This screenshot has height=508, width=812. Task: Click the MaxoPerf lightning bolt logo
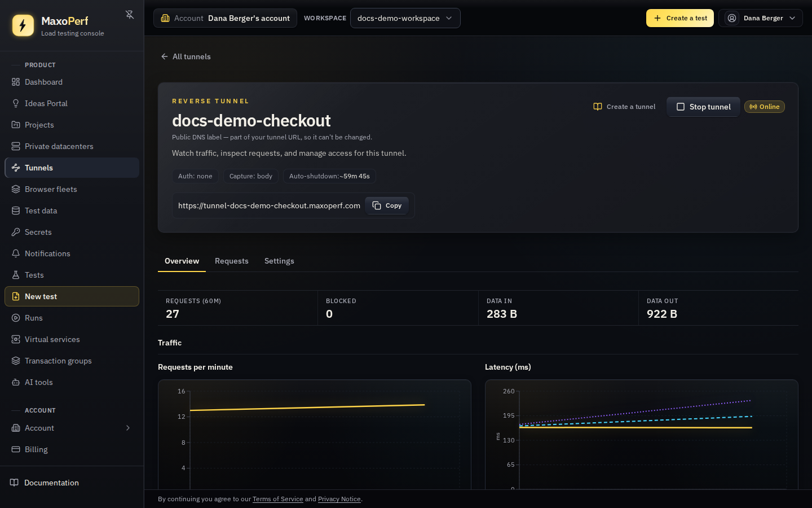tap(23, 25)
